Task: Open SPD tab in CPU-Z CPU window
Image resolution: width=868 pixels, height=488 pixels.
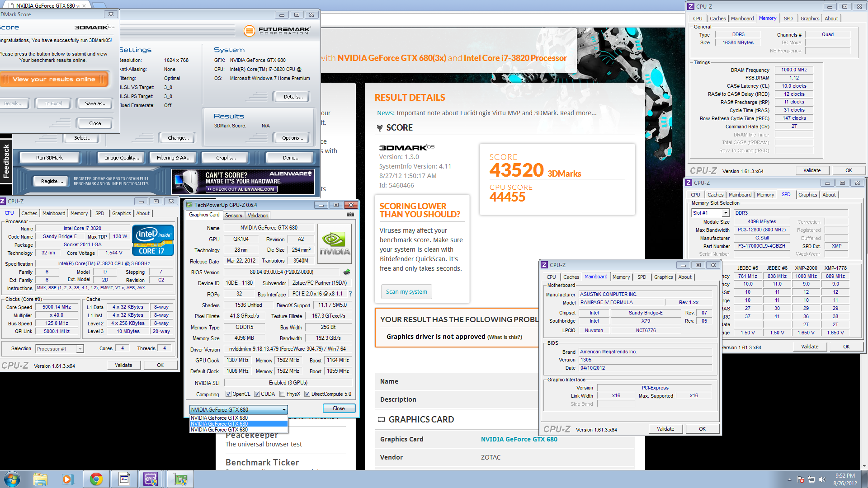Action: click(x=100, y=213)
